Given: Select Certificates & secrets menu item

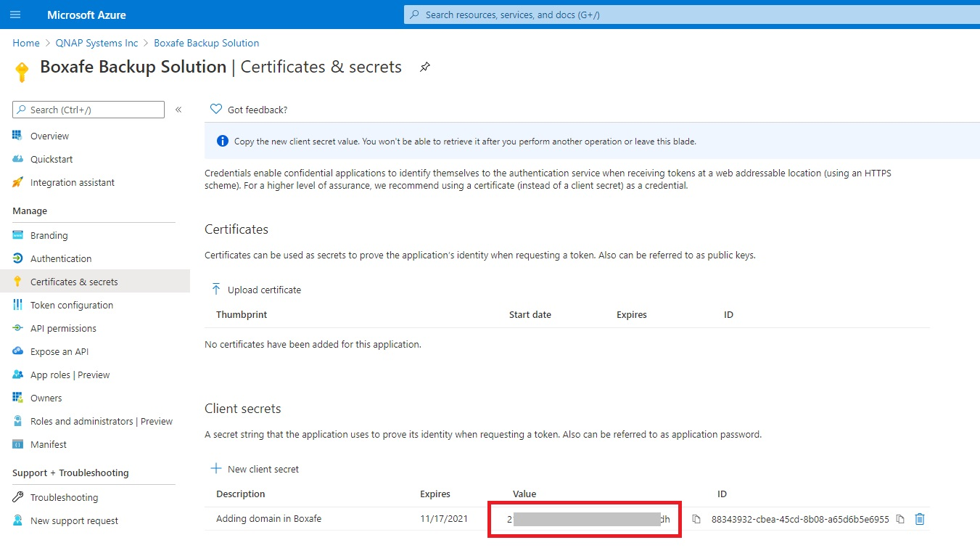Looking at the screenshot, I should (95, 282).
